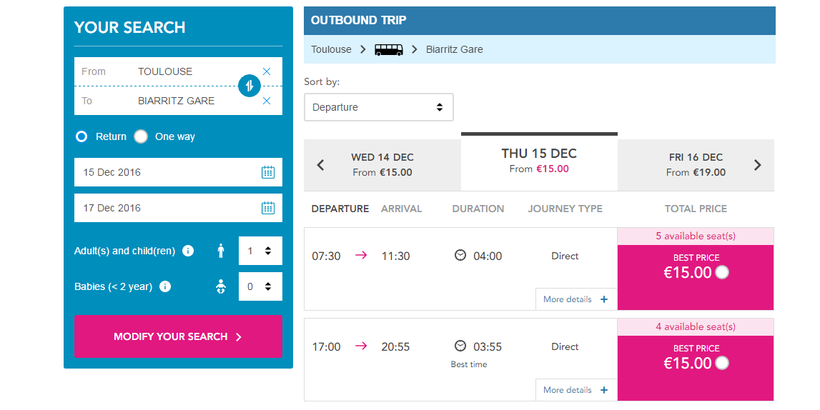Switch to the Fri 16 Dec tab
Screen dimensions: 820x410
coord(696,164)
